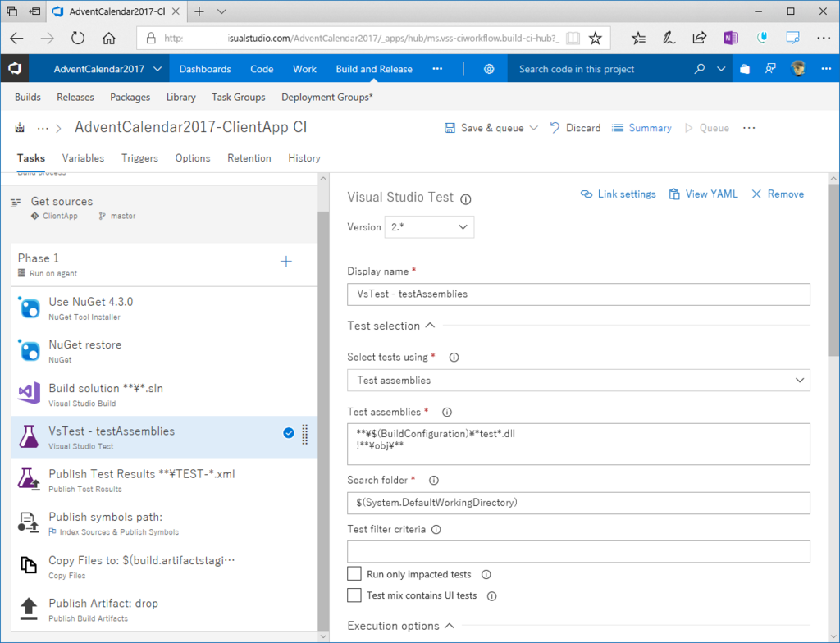Select the Build solution Visual Studio icon
This screenshot has width=840, height=643.
29,394
